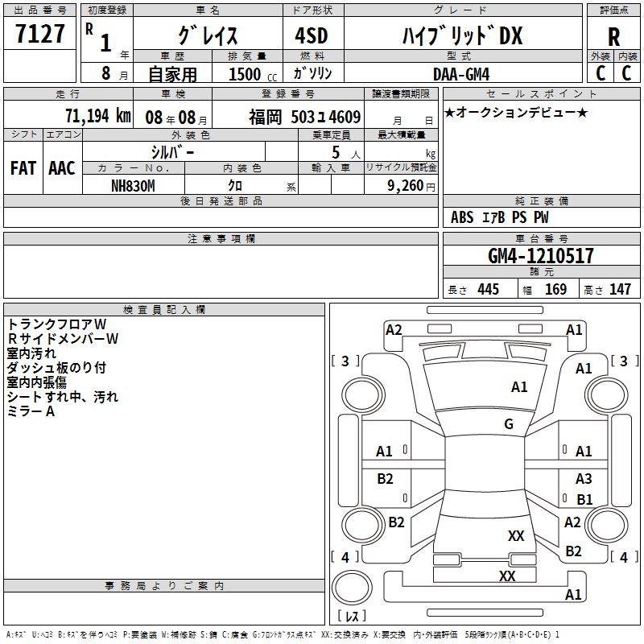Viewport: 644px width, 644px height.
Task: Click the 検査員記入欄 header
Action: click(164, 310)
